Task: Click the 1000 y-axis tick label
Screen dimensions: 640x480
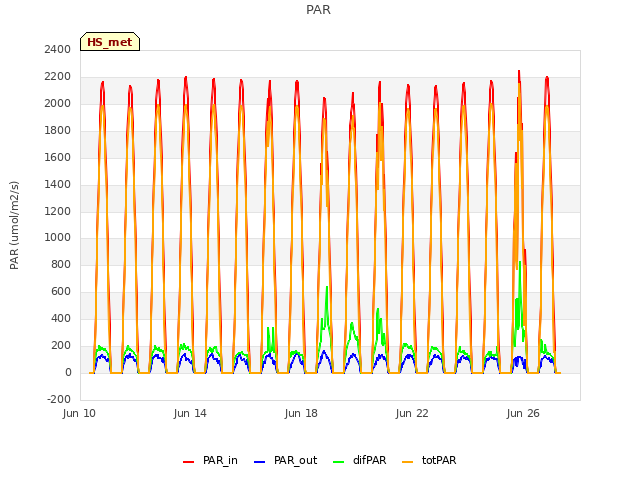Action: tap(58, 238)
